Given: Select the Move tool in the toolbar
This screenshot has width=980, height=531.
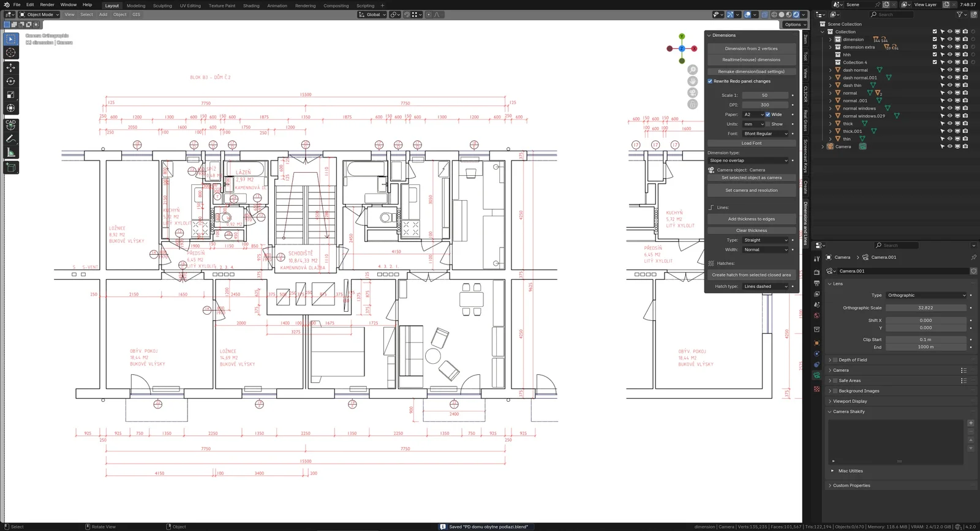Looking at the screenshot, I should pyautogui.click(x=10, y=67).
